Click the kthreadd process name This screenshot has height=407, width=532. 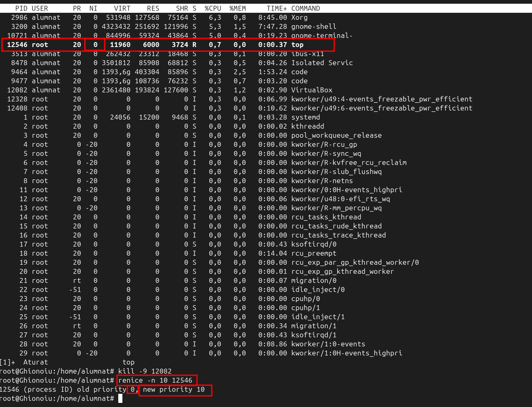click(307, 126)
